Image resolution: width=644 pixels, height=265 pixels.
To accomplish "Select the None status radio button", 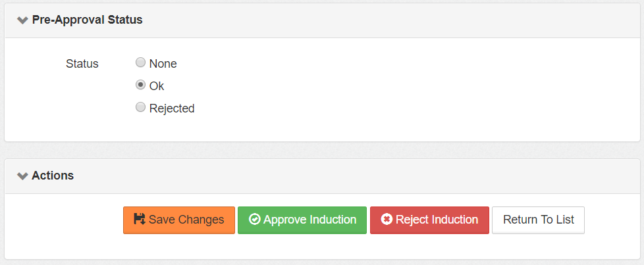I will point(140,63).
